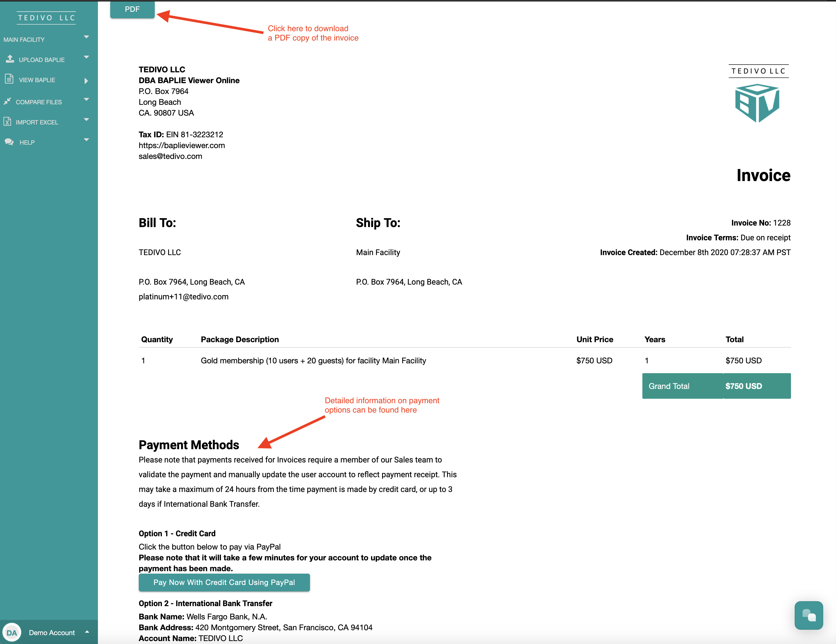Screen dimensions: 836x644
Task: Expand the Help menu arrow
Action: [x=86, y=140]
